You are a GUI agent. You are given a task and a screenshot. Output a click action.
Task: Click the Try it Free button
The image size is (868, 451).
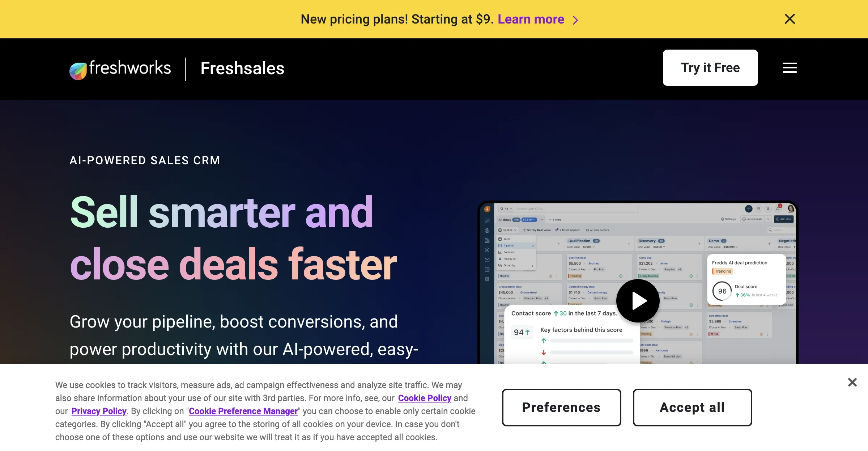[x=710, y=68]
